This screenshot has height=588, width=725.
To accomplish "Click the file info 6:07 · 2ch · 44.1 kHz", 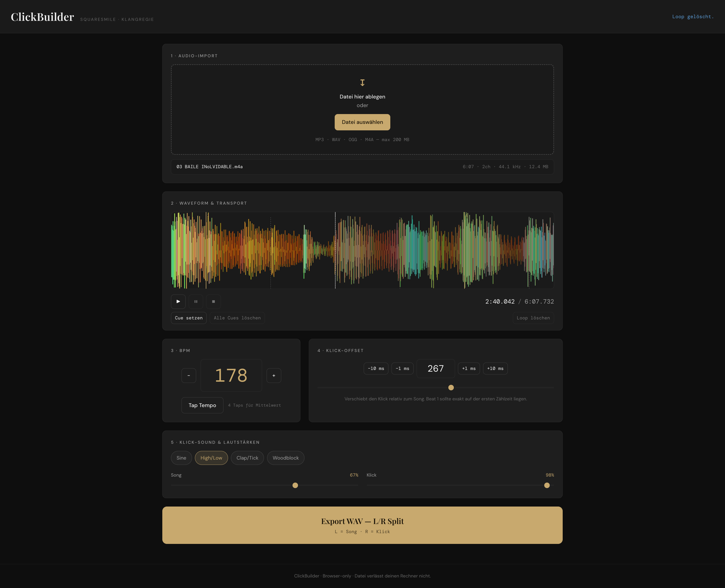I will pyautogui.click(x=505, y=167).
